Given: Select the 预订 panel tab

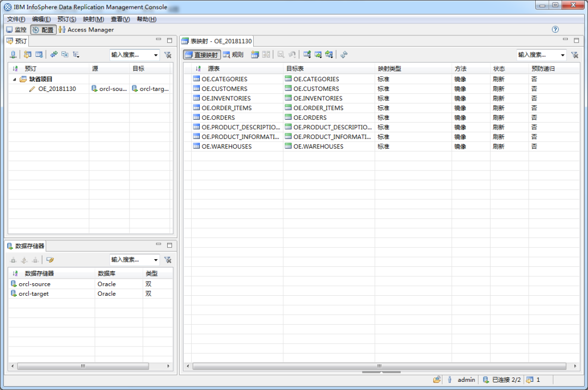Looking at the screenshot, I should 17,41.
